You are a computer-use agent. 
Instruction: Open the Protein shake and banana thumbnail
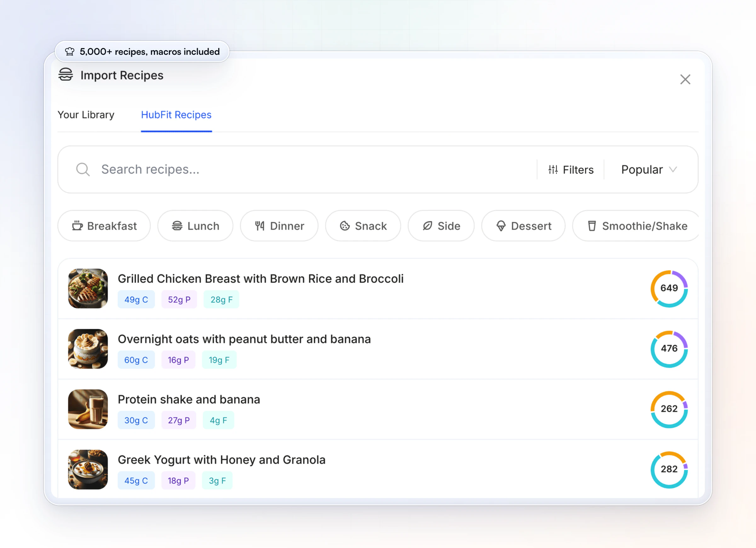(x=88, y=409)
